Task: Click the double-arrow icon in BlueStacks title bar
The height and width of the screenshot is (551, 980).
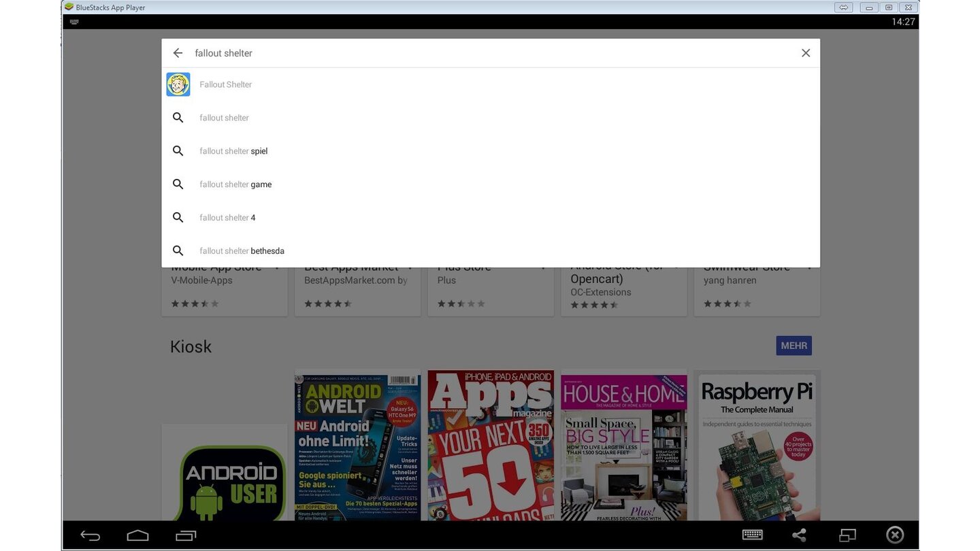Action: coord(843,7)
